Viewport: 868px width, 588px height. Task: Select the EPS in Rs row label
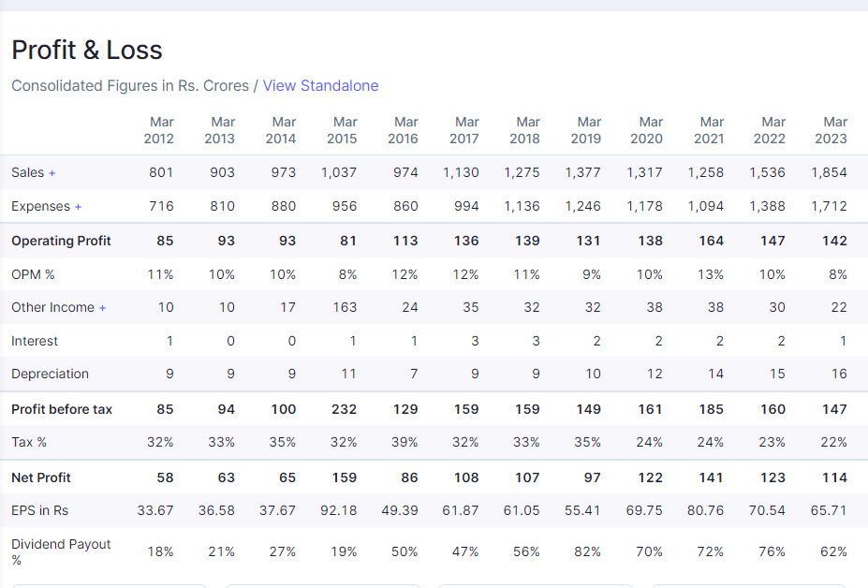[39, 510]
